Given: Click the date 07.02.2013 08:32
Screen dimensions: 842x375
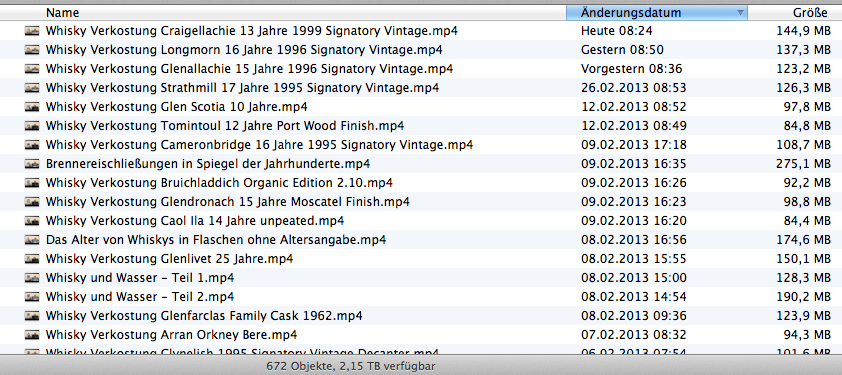Looking at the screenshot, I should tap(634, 335).
